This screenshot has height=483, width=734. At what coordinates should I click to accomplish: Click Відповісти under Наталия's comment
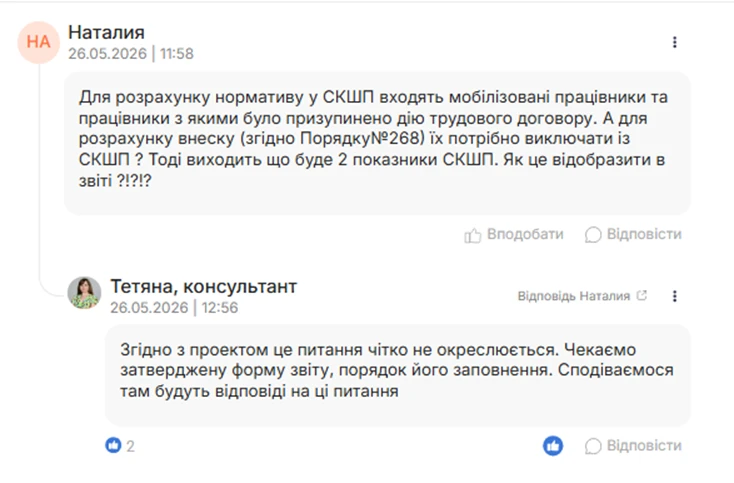coord(644,234)
